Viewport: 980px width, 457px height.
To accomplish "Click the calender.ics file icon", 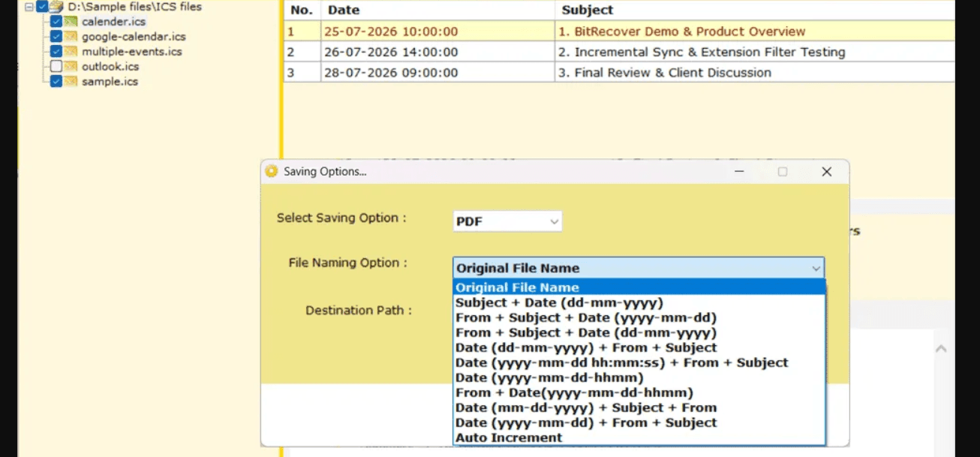I will pyautogui.click(x=71, y=22).
